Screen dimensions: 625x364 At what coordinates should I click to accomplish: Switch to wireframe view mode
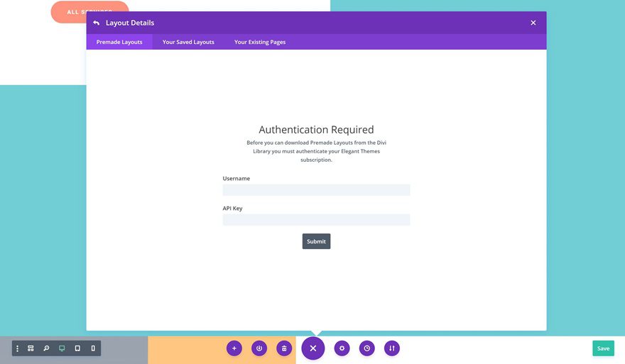31,348
